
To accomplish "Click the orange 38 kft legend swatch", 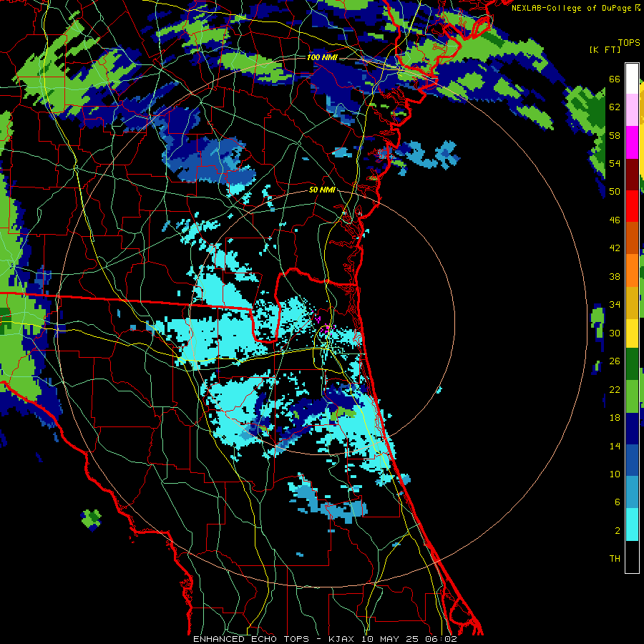I will pyautogui.click(x=632, y=270).
